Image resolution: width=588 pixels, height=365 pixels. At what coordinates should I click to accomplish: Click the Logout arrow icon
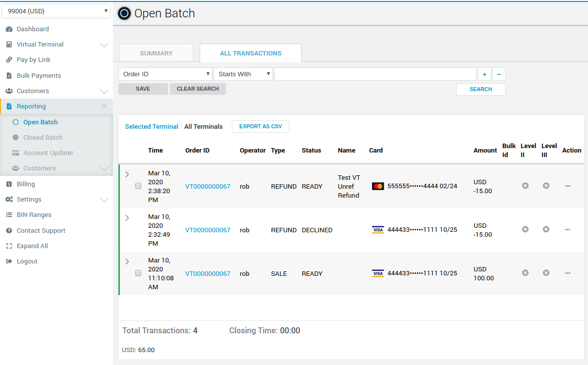click(8, 261)
